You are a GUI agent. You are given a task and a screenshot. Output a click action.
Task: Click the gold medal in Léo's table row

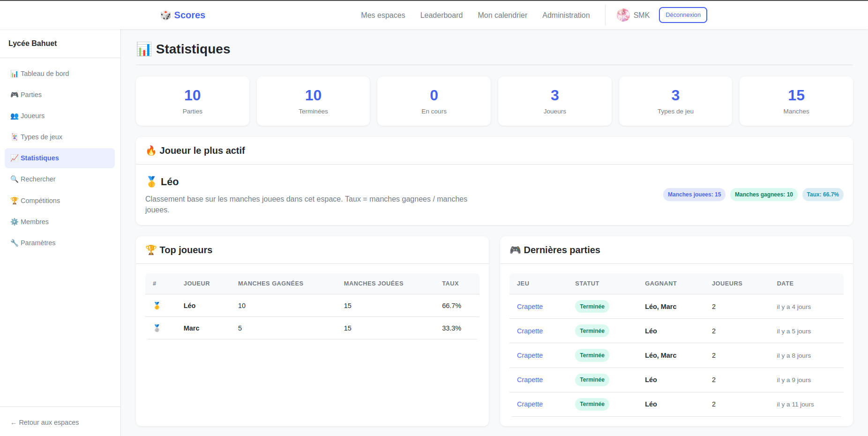click(157, 306)
